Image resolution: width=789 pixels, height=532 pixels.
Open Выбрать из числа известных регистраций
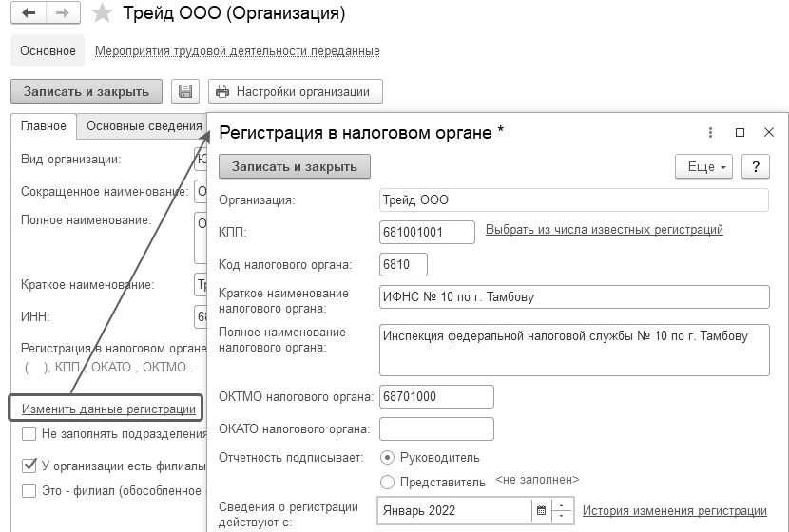coord(605,230)
